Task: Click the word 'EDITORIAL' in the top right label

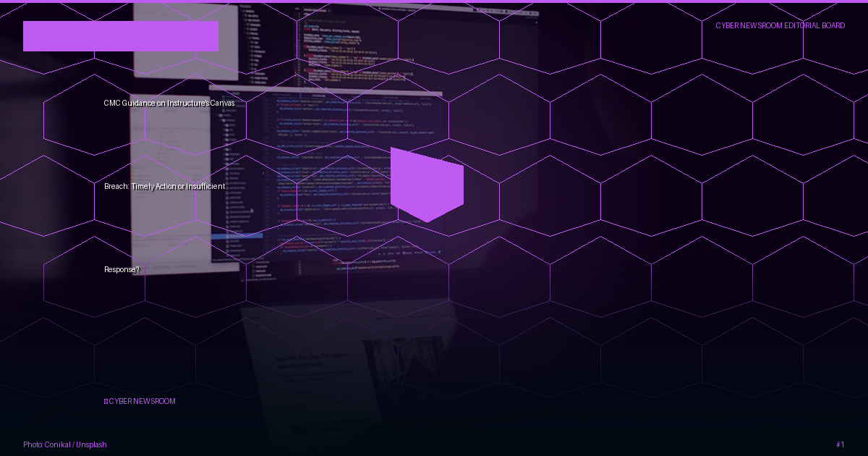Action: pos(801,25)
